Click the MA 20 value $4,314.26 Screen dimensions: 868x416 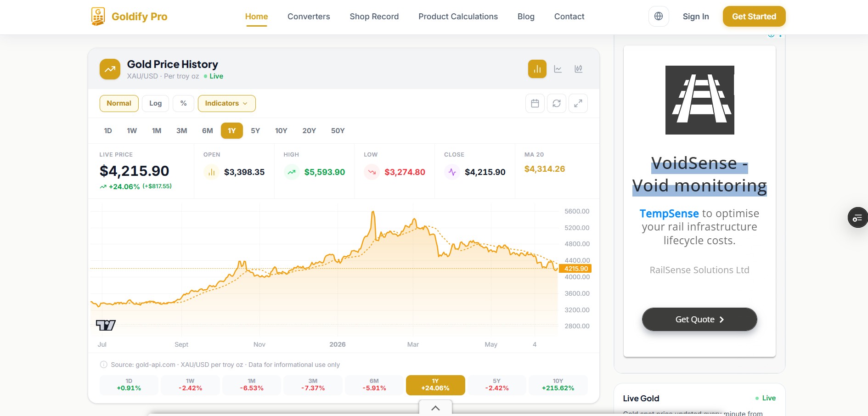pyautogui.click(x=545, y=169)
